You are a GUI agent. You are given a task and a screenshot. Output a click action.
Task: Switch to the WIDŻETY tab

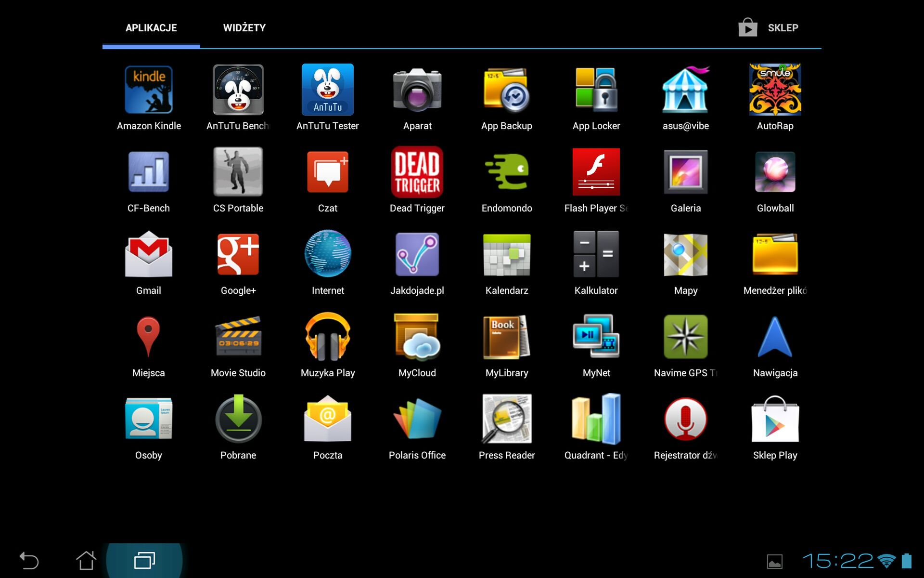[x=244, y=28]
